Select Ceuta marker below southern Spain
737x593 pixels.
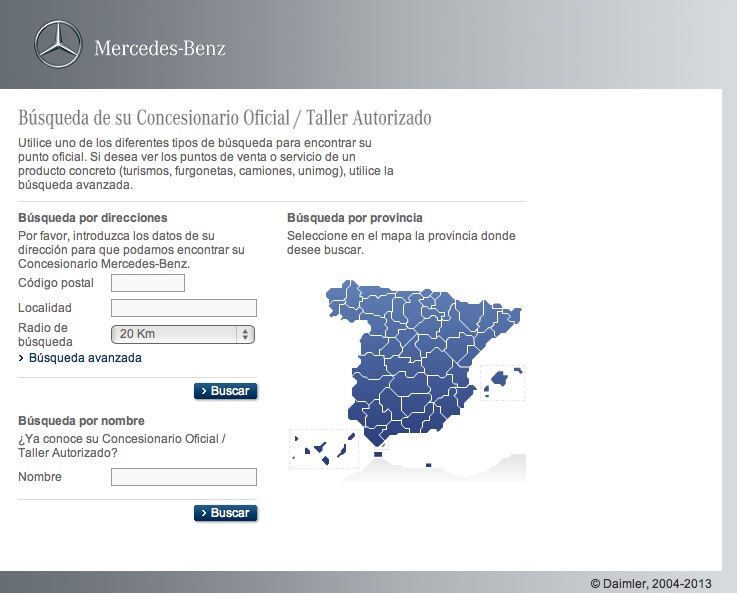point(378,454)
